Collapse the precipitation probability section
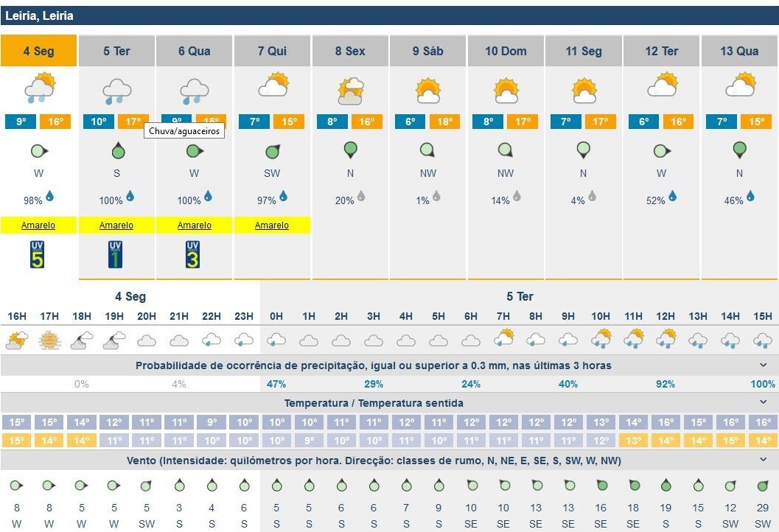 click(x=764, y=365)
